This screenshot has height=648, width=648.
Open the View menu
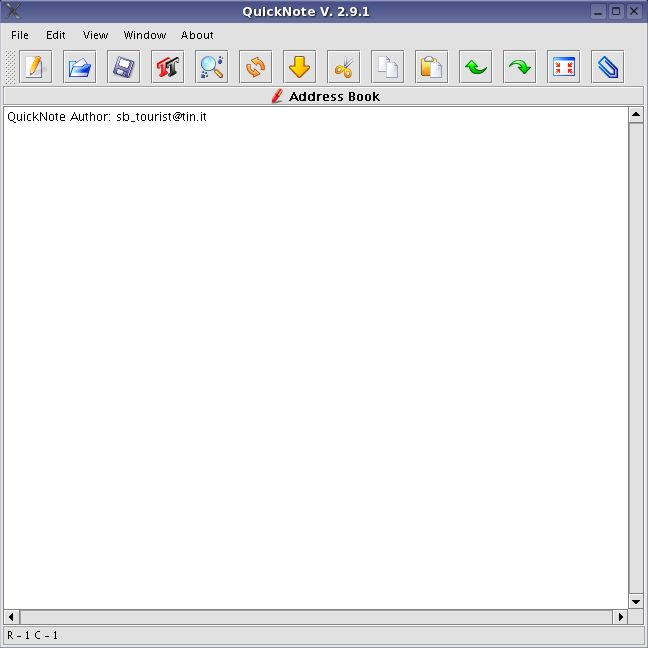pos(95,35)
